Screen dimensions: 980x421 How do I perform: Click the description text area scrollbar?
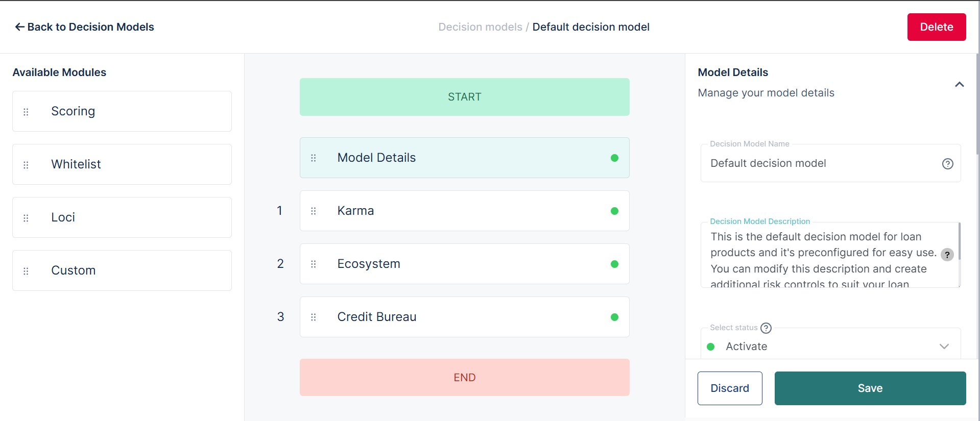pyautogui.click(x=960, y=241)
